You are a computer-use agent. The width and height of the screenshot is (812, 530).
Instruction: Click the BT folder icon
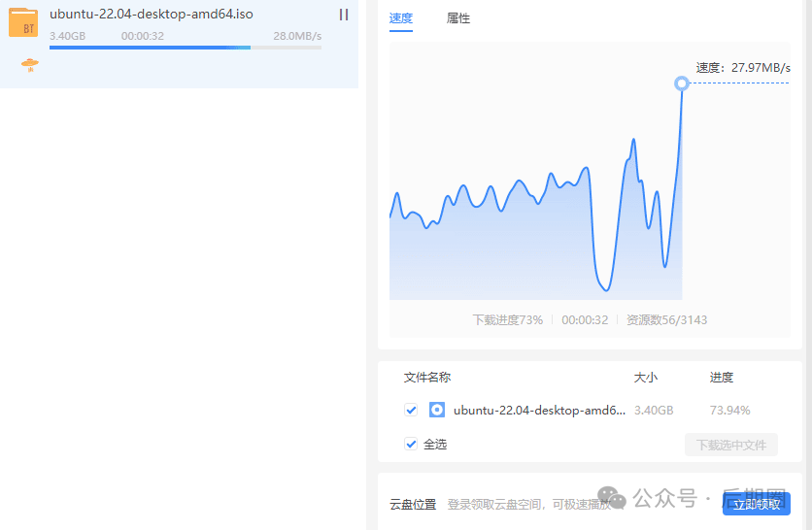[x=23, y=22]
